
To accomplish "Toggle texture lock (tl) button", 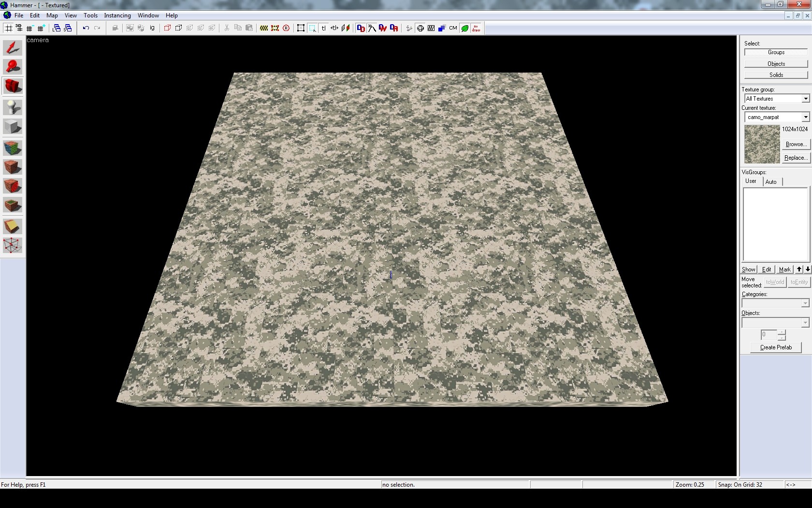I will click(323, 28).
